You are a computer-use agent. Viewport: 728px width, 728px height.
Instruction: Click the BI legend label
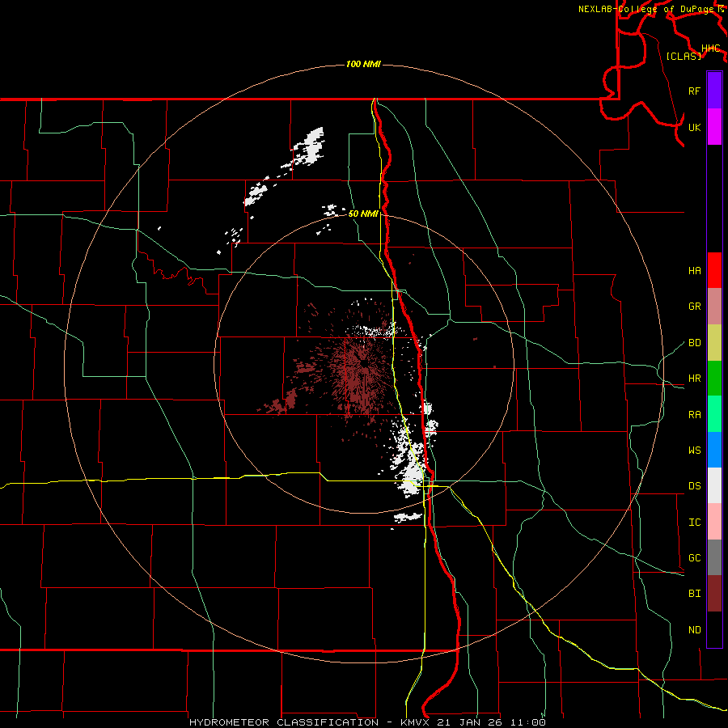(x=694, y=594)
